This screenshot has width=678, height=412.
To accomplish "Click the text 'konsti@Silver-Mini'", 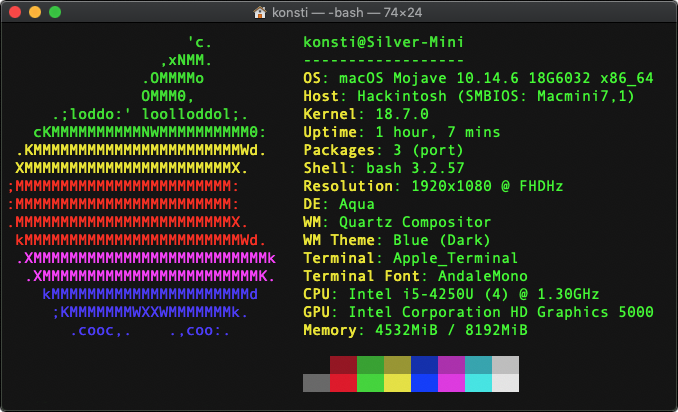I will 384,42.
